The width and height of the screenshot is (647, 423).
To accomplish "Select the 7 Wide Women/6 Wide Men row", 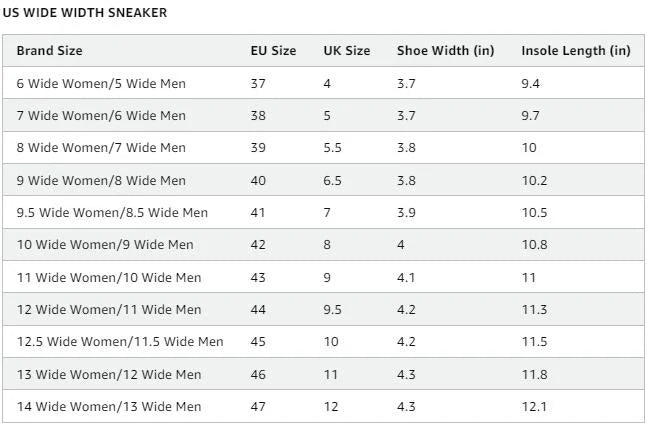I will [x=101, y=116].
